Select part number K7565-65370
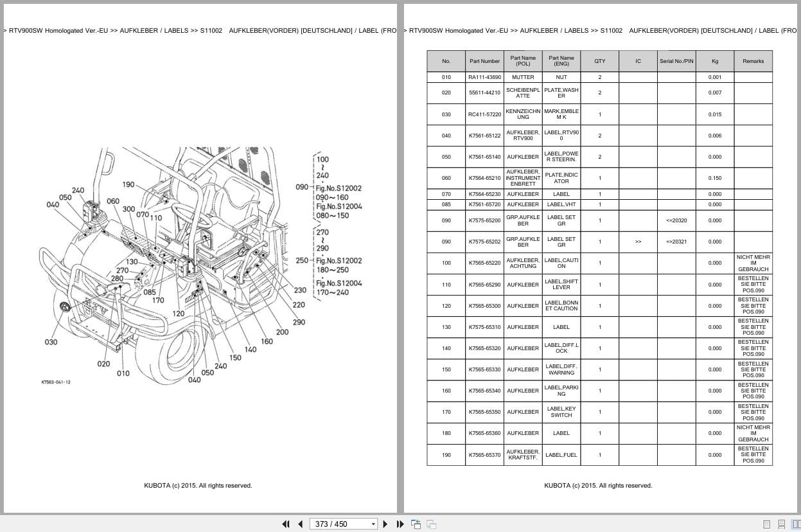The image size is (801, 532). click(484, 455)
